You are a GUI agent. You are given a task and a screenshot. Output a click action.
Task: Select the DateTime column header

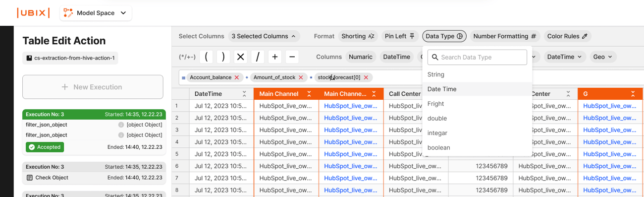[221, 94]
